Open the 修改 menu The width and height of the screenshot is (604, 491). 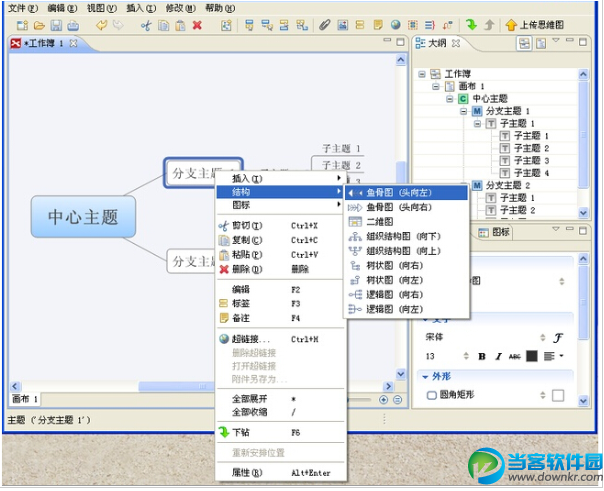coord(180,8)
